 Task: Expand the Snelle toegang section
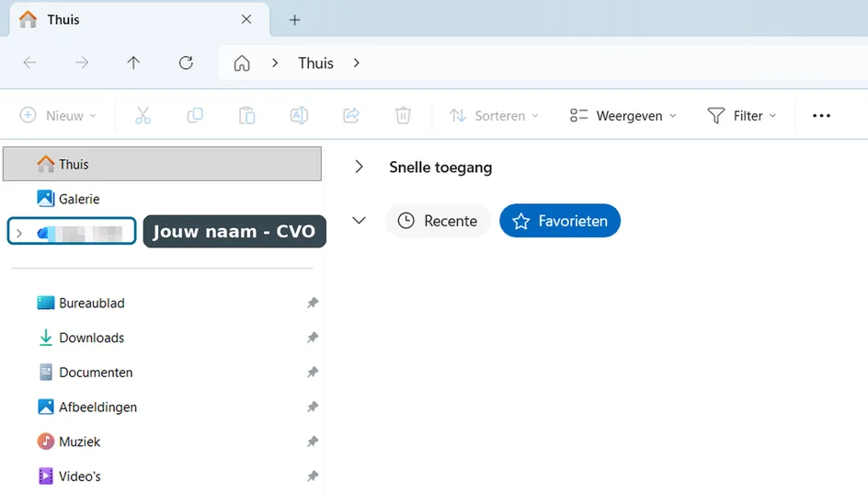(359, 167)
